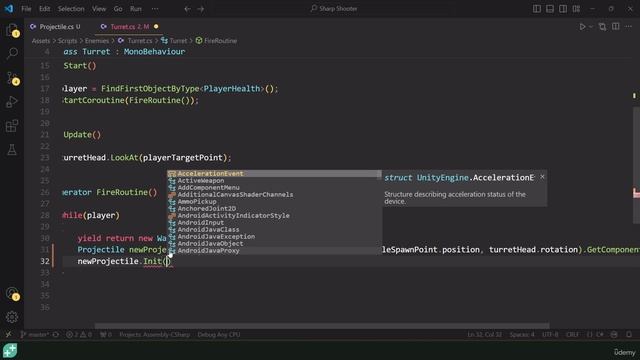Choose AddComponentMenu suggestion

coord(274,187)
